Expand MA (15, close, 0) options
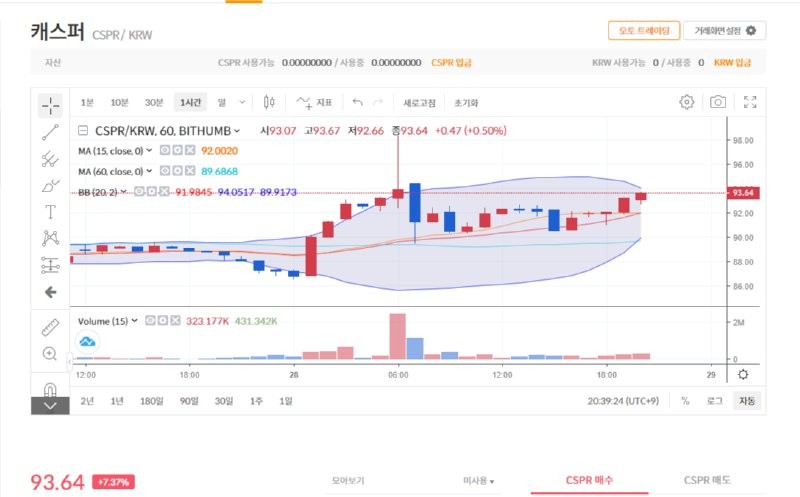 [x=149, y=151]
